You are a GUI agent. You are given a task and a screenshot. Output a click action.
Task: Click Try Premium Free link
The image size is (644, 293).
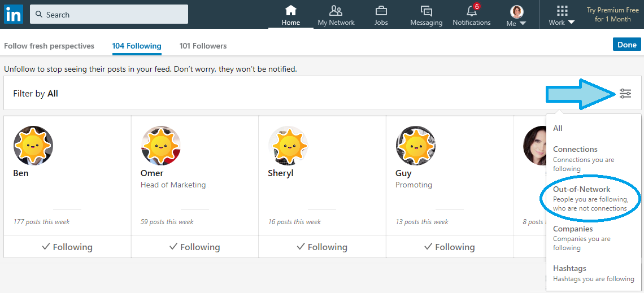pos(612,15)
